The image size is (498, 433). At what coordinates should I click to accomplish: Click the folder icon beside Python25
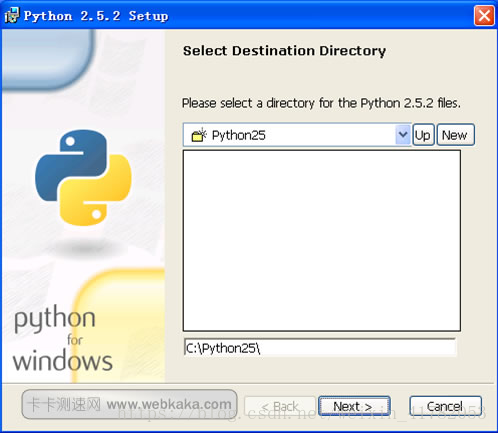[199, 135]
